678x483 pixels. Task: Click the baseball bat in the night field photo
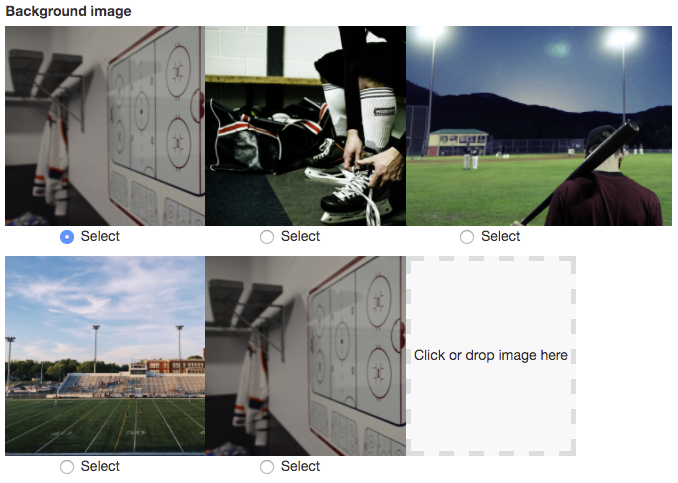coord(577,174)
